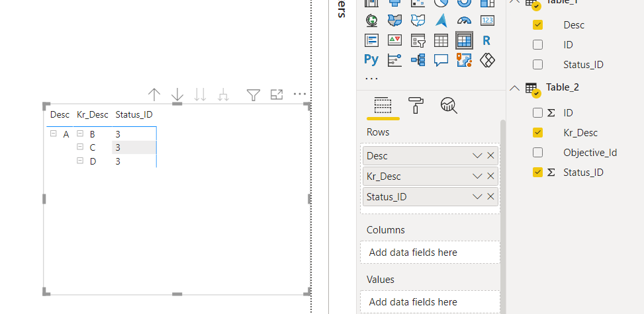
Task: Insert the Power Apps visual
Action: 487,60
